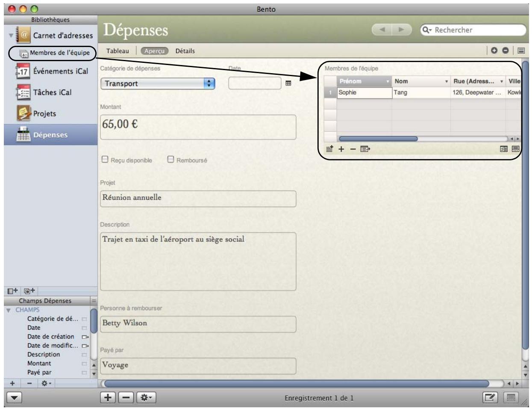Click the Ville column header
This screenshot has height=409, width=532.
514,81
